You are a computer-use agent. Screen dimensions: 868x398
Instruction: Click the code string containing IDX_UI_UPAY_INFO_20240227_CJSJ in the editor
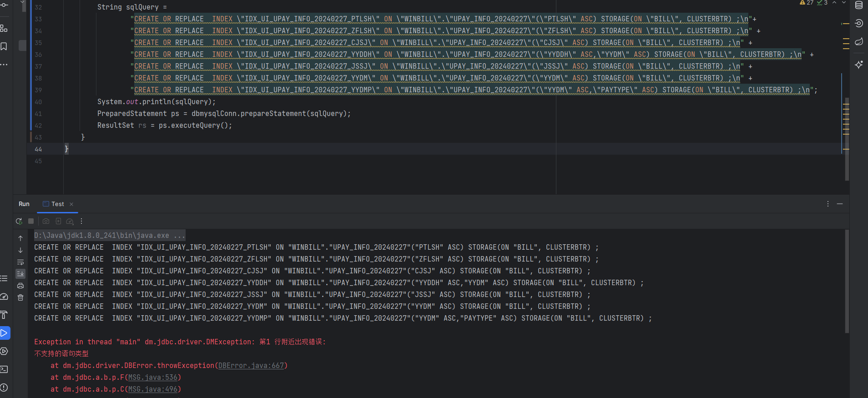437,43
